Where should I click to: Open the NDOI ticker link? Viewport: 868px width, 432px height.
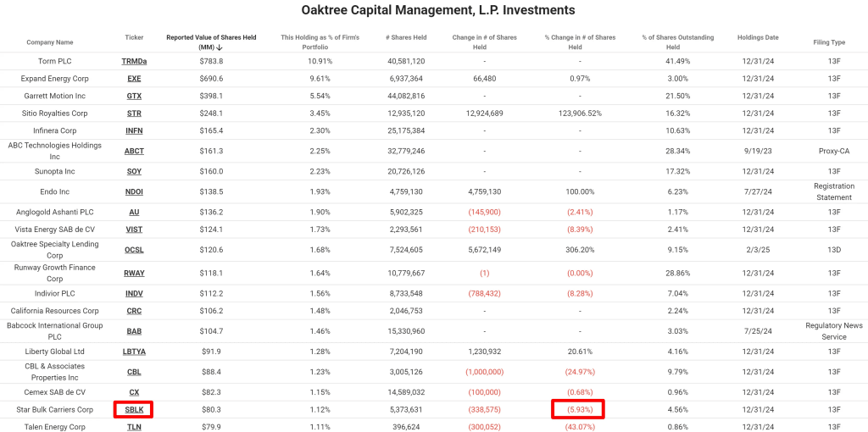coord(134,192)
